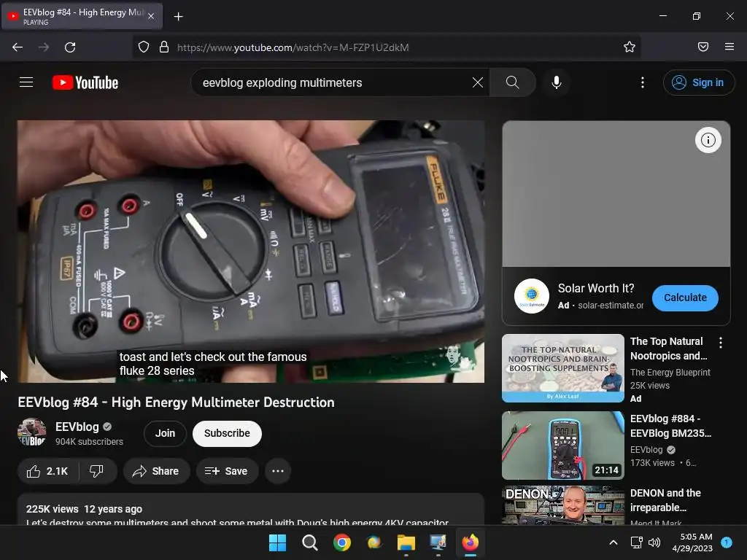
Task: Like the video with thumbs up
Action: point(48,471)
